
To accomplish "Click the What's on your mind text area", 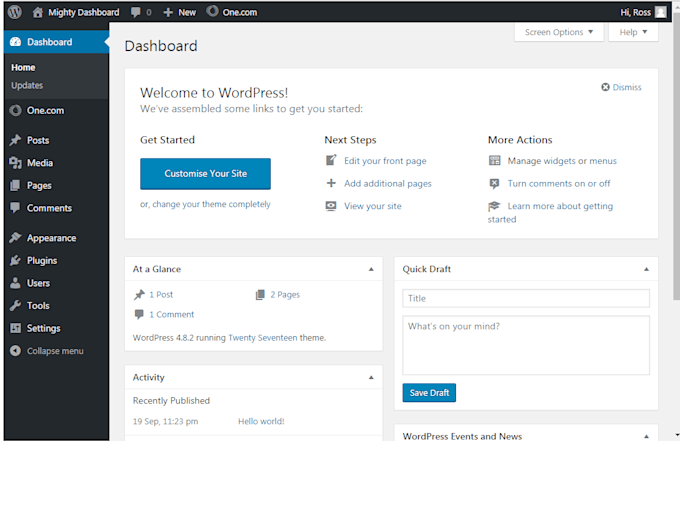I will [526, 345].
